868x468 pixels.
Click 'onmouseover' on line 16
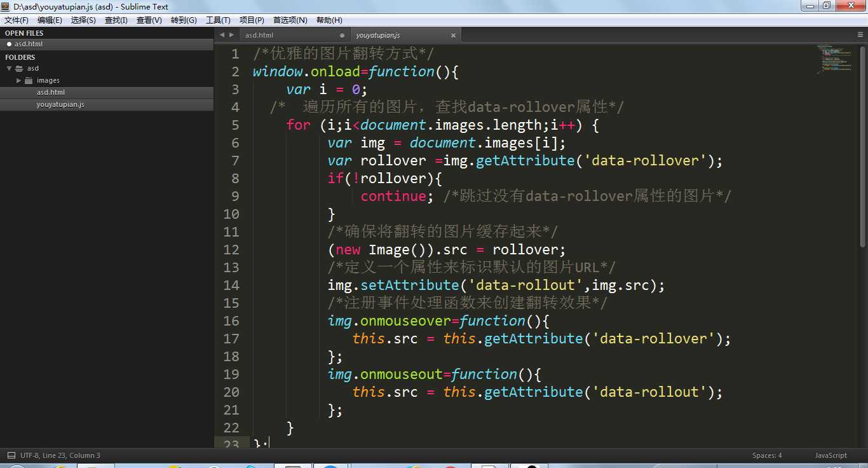pos(405,321)
